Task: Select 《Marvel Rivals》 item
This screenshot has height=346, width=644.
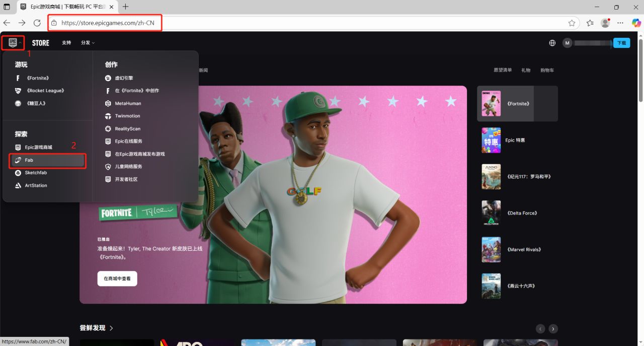Action: coord(517,249)
